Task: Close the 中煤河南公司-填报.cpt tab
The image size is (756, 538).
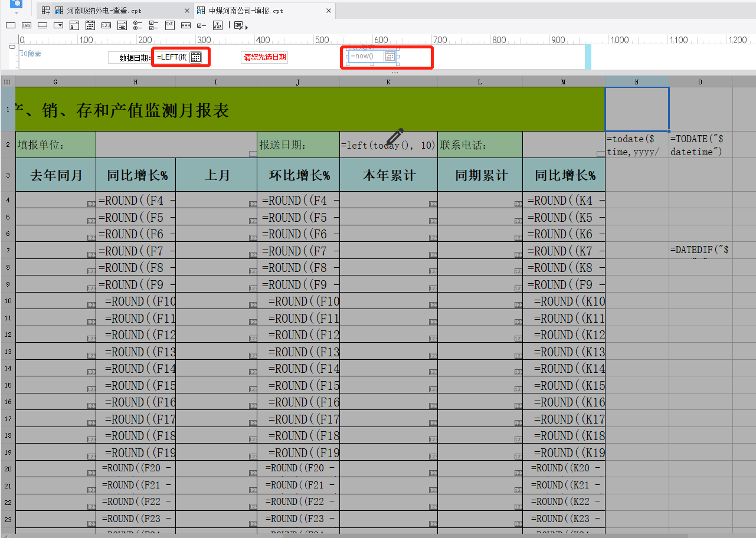Action: pyautogui.click(x=329, y=11)
